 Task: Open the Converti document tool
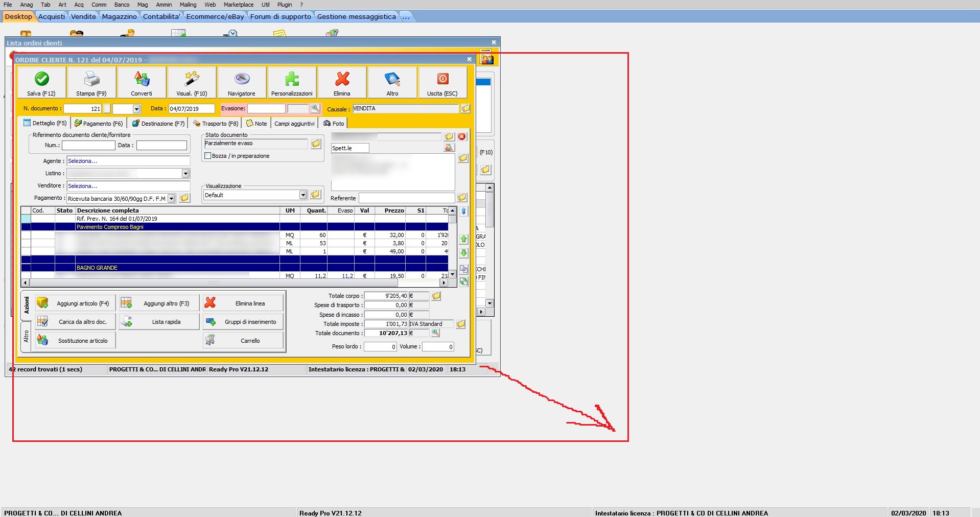click(142, 82)
